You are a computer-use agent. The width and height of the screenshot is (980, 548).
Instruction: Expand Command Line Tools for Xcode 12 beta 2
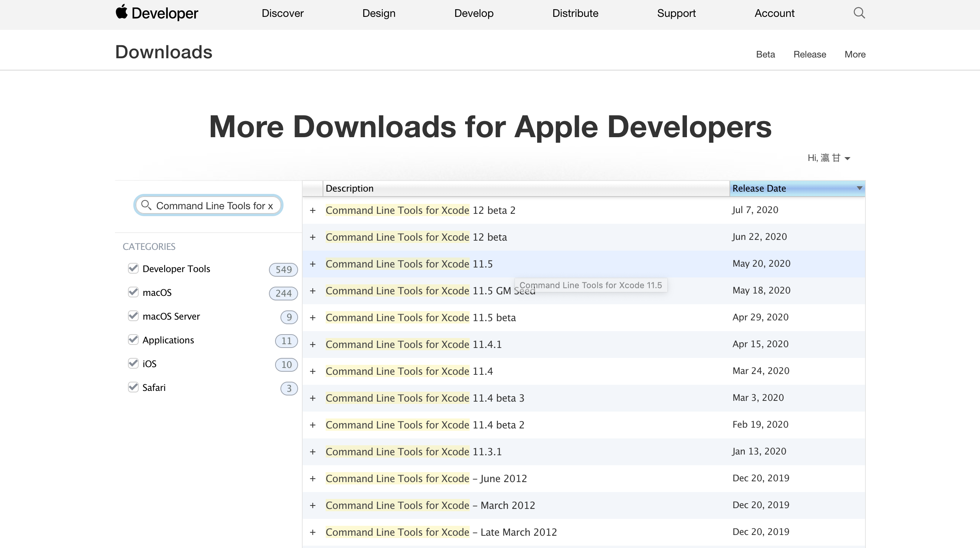click(313, 210)
